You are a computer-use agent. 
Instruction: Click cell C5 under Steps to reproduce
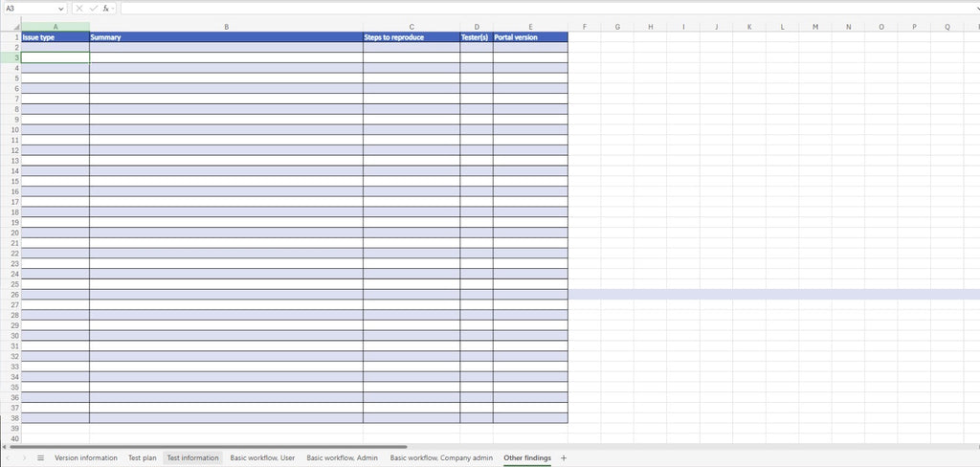(x=412, y=78)
